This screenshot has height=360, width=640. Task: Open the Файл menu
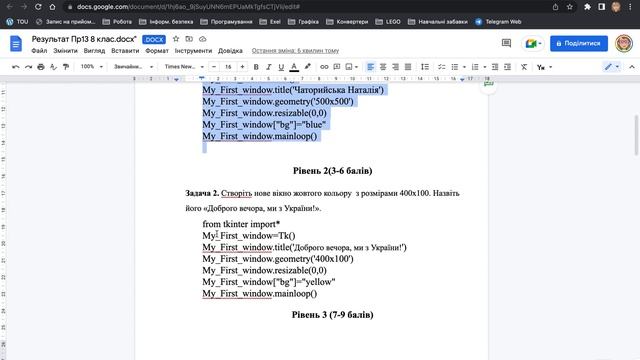pyautogui.click(x=39, y=51)
